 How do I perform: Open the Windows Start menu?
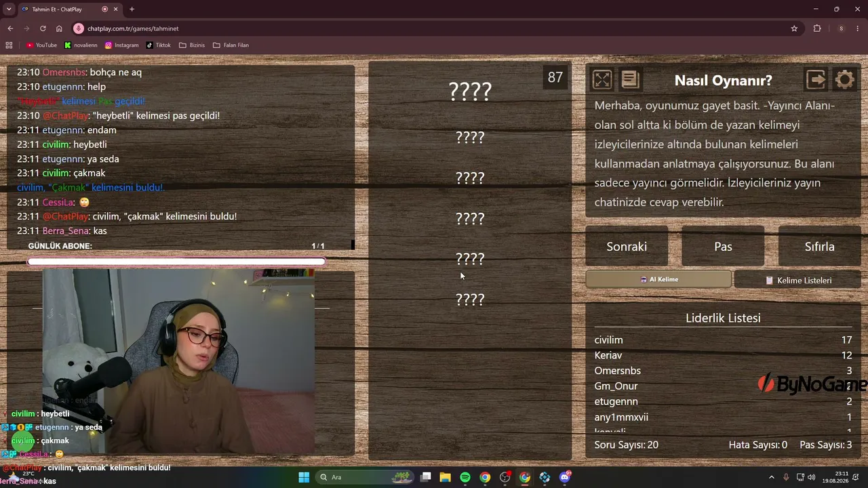pyautogui.click(x=304, y=477)
